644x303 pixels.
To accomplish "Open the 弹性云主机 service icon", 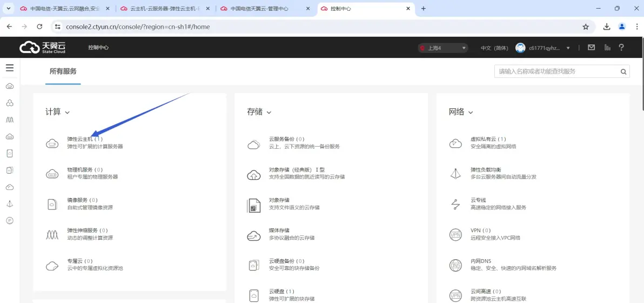I will click(x=52, y=143).
